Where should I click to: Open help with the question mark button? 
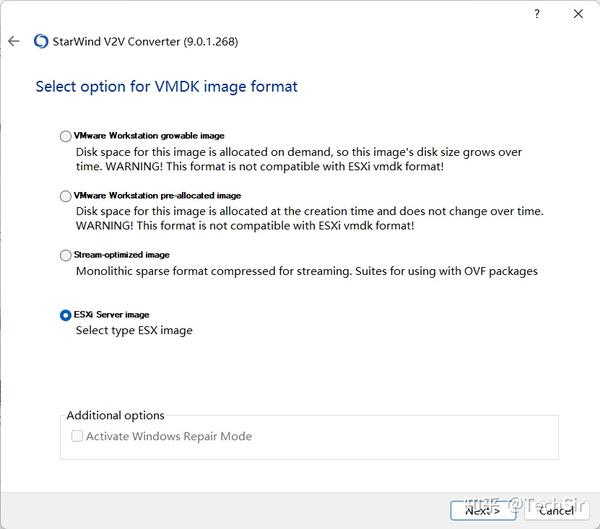539,14
